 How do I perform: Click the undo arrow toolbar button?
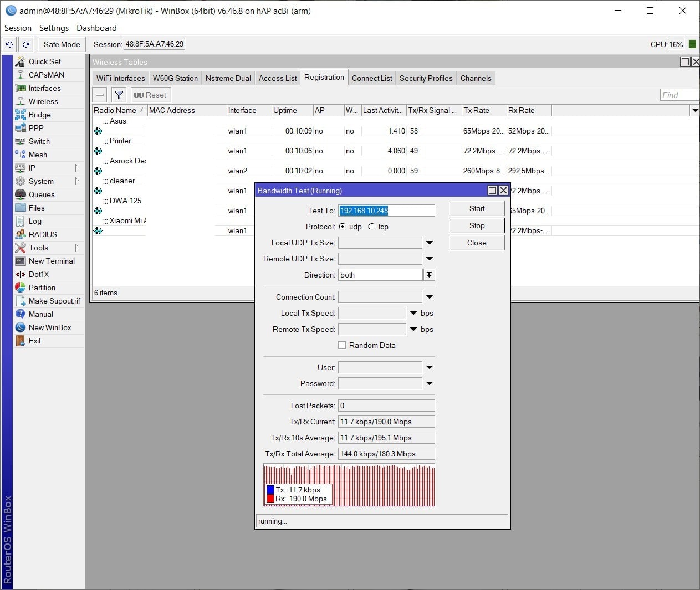[x=9, y=44]
